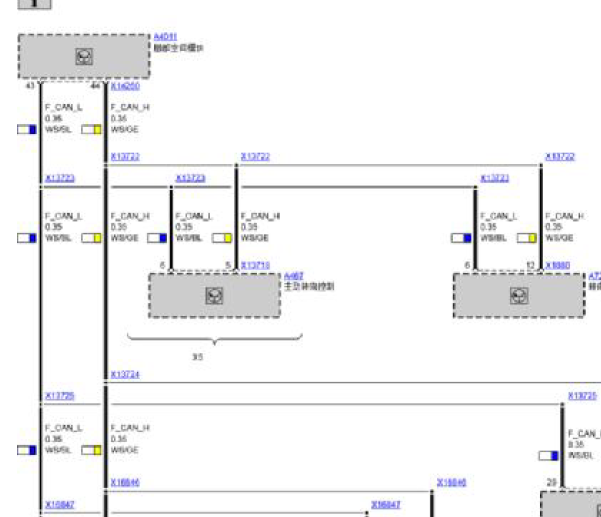Open the X8680 connector link

coord(558,266)
